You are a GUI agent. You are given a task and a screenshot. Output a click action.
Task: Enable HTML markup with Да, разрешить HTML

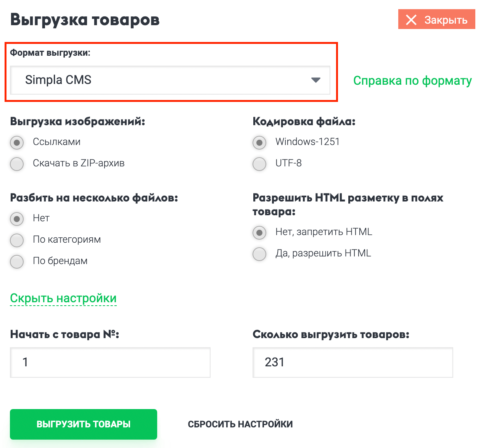[x=259, y=254]
